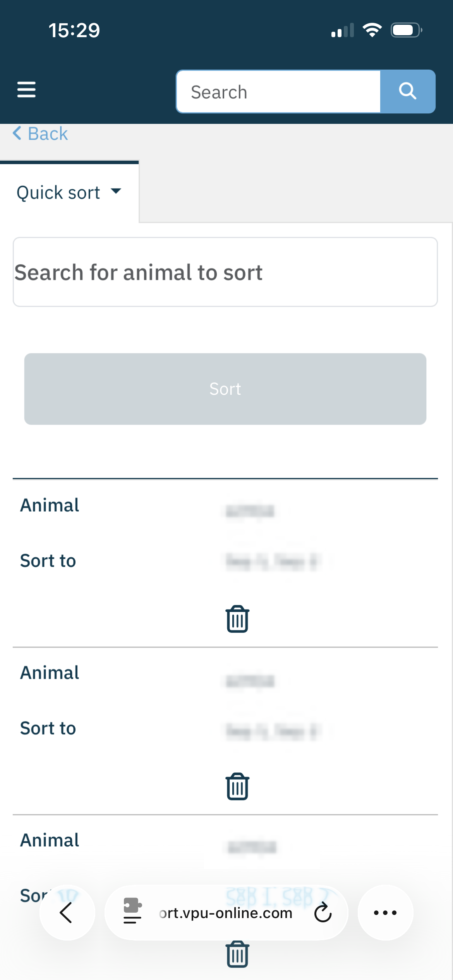Tap the clock showing 15:29
Viewport: 453px width, 980px height.
pos(74,30)
